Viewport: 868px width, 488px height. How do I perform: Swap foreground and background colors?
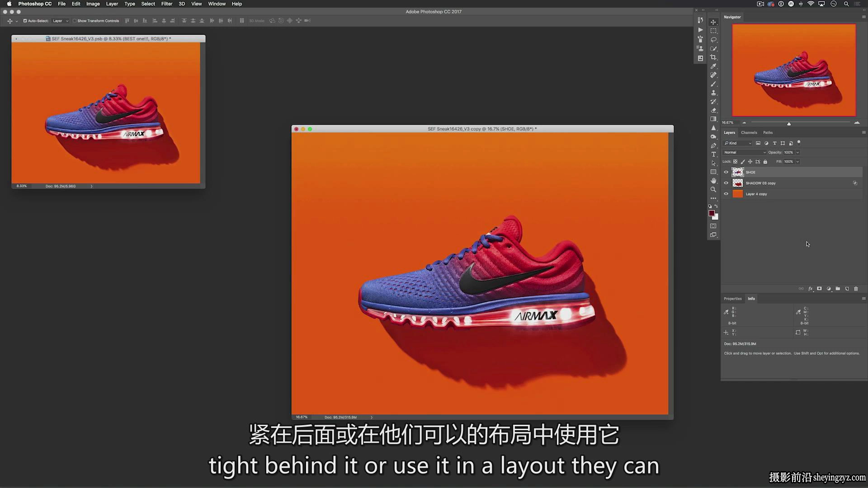click(716, 206)
